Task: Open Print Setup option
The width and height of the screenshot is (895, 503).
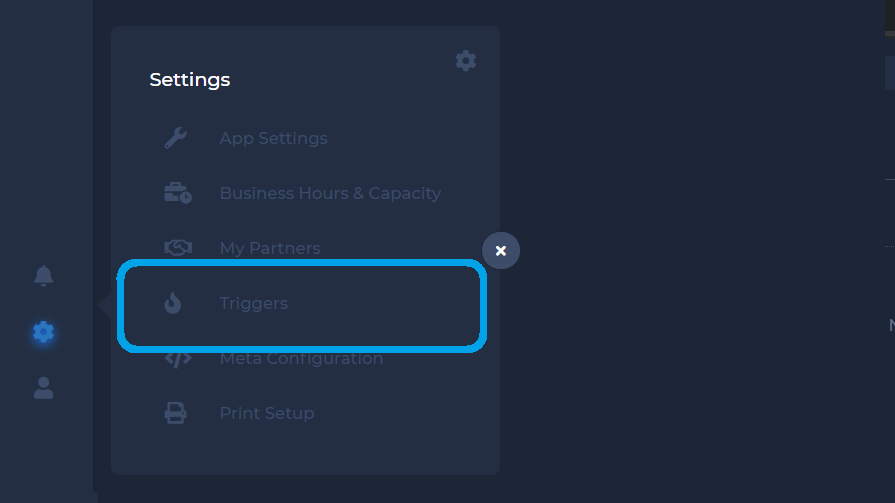Action: (267, 413)
